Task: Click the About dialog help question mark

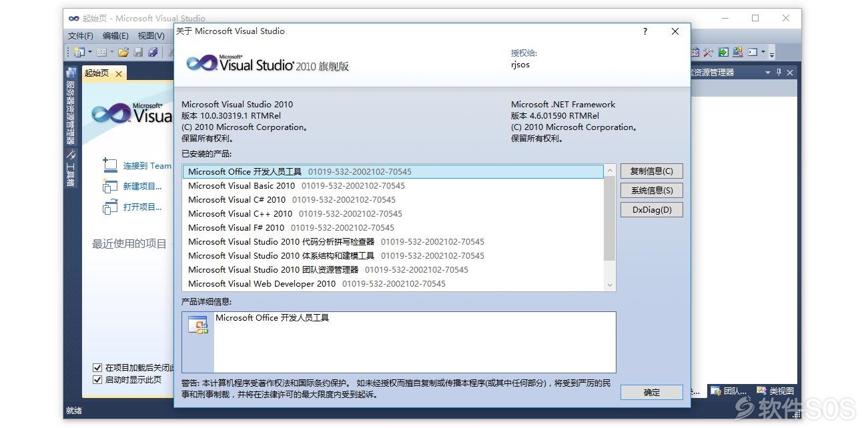Action: point(644,31)
